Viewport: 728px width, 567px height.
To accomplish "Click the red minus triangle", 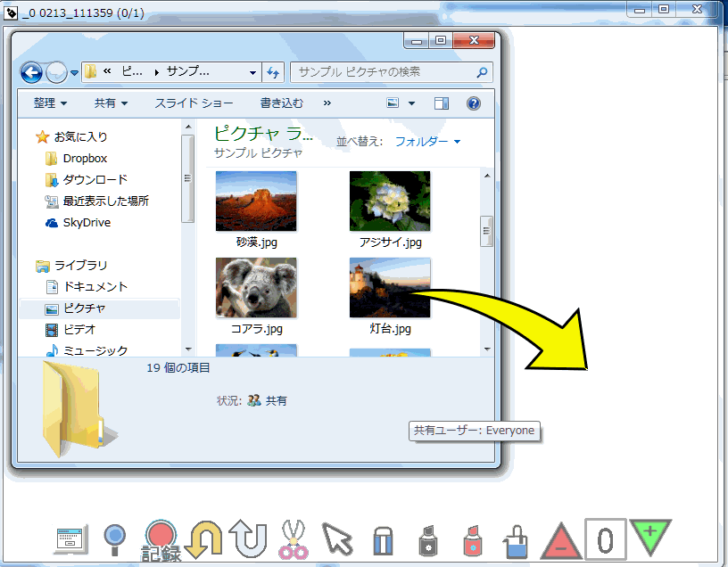I will tap(561, 541).
